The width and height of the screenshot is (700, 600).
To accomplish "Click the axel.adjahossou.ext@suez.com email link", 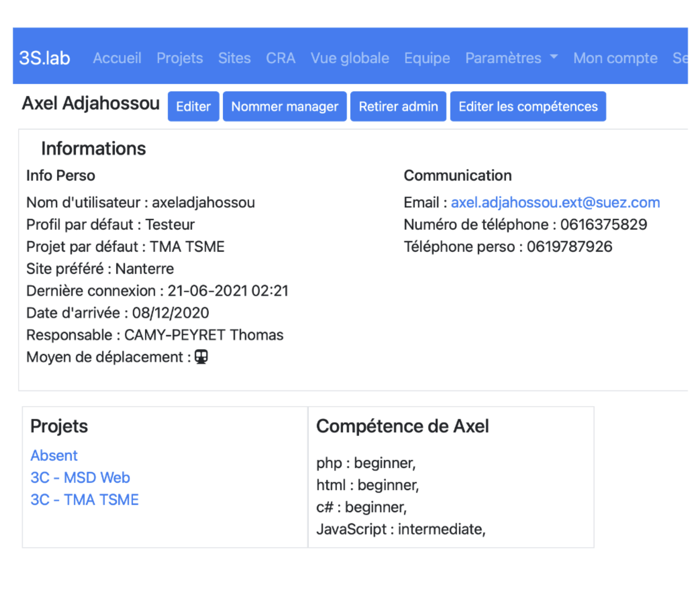I will click(555, 202).
